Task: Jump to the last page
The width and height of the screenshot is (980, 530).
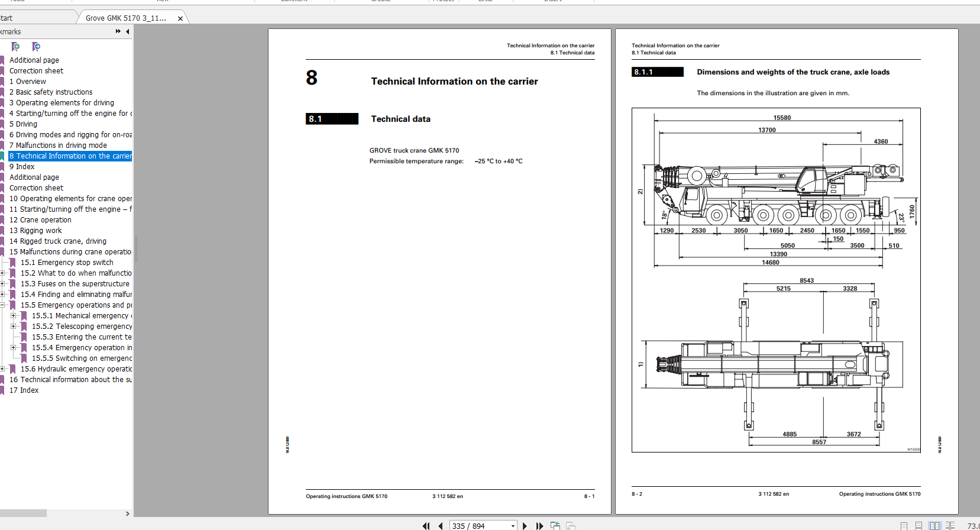Action: tap(539, 526)
